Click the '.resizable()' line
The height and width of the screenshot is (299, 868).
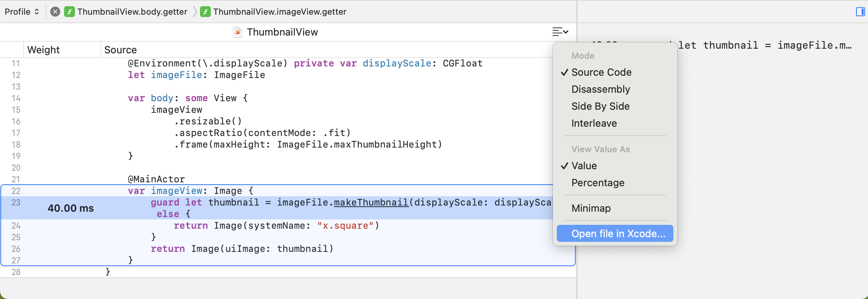click(208, 121)
